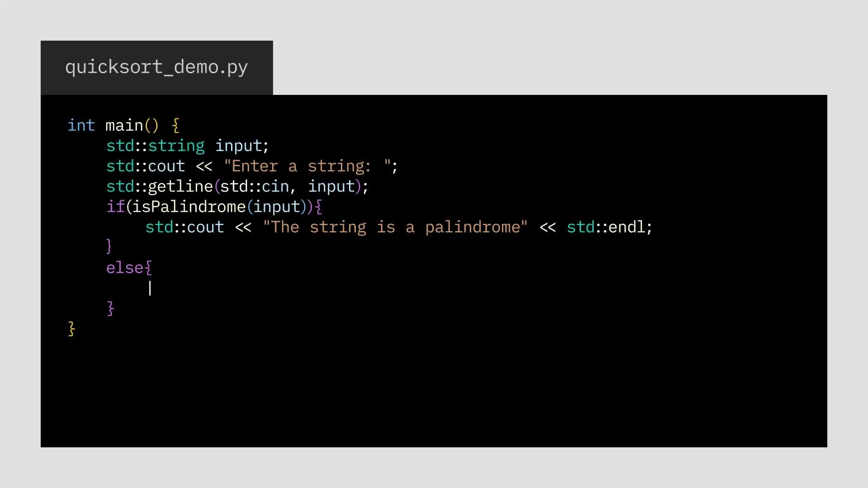Click the 'isPalindrome' function call
868x488 pixels.
click(x=189, y=206)
